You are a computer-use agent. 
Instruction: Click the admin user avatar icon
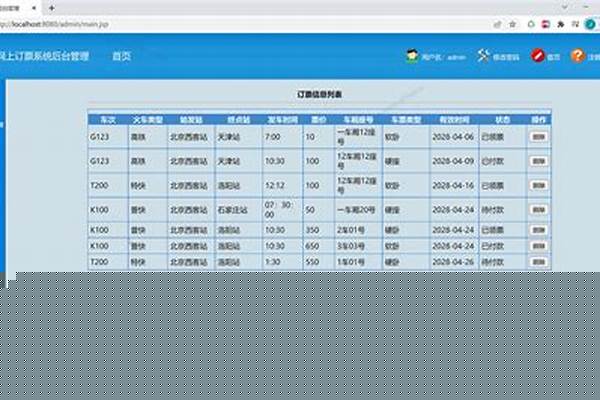tap(412, 56)
